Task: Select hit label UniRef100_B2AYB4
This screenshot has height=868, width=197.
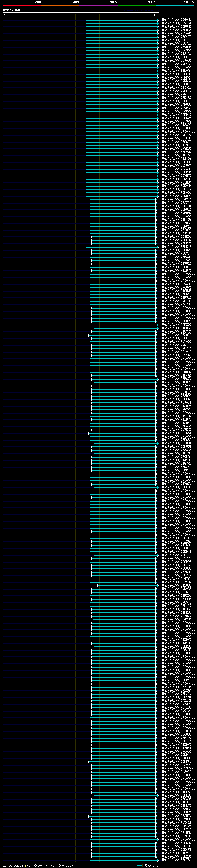Action: [176, 860]
